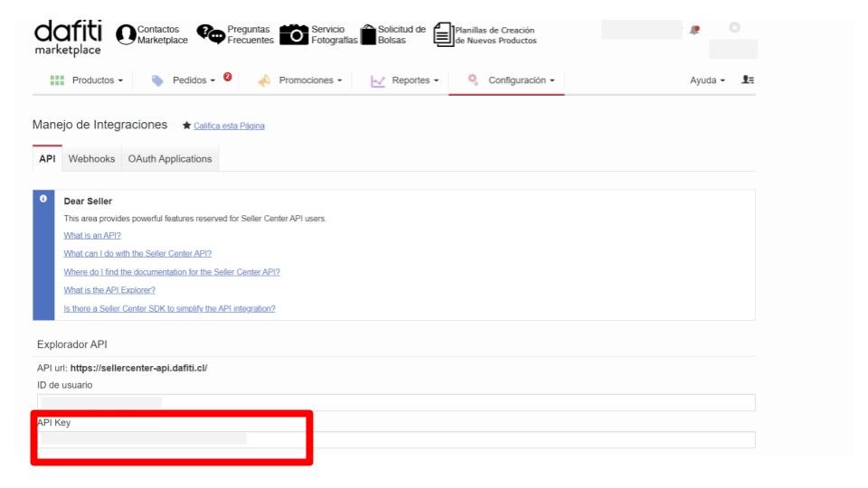Screen dimensions: 868x488
Task: Click the star icon beside Califica esta Página
Action: tap(186, 126)
